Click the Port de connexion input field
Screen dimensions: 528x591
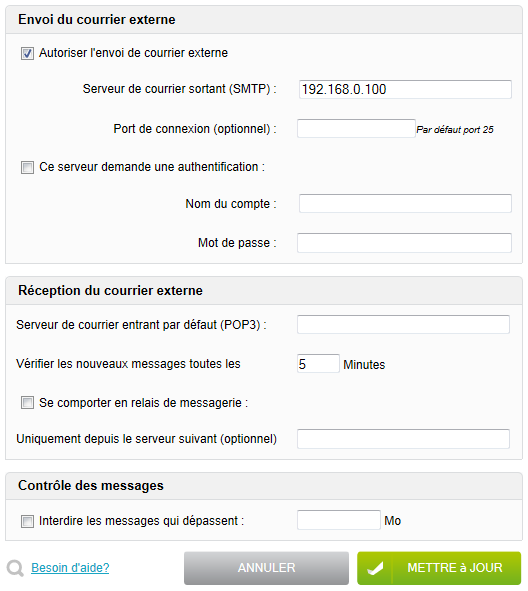coord(356,129)
